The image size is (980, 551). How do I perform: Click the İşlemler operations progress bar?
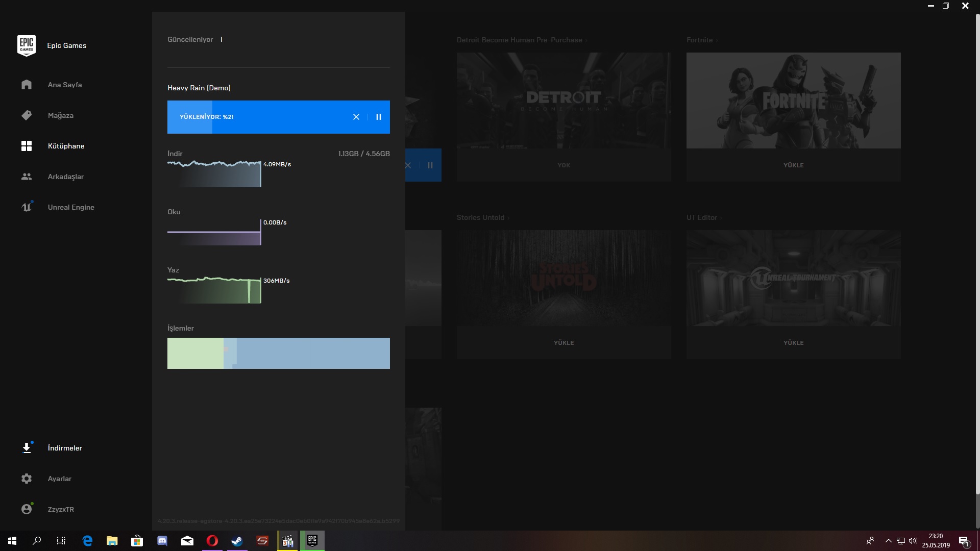tap(279, 353)
